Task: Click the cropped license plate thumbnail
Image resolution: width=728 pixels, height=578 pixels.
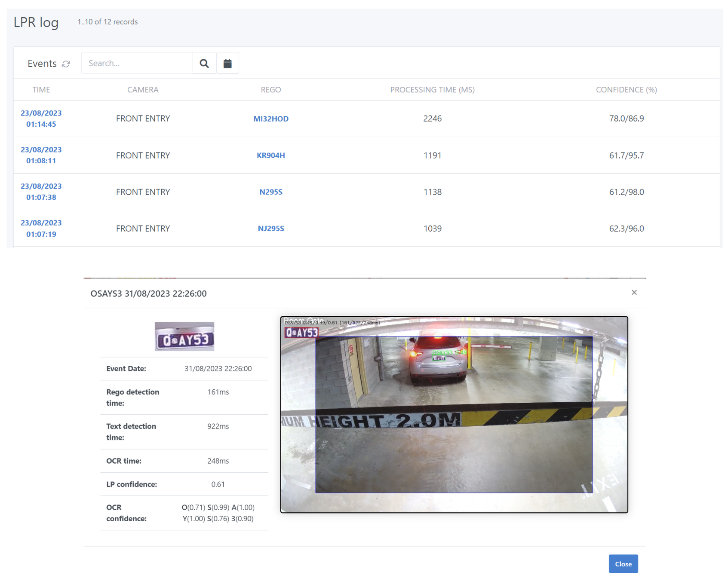Action: pyautogui.click(x=184, y=336)
